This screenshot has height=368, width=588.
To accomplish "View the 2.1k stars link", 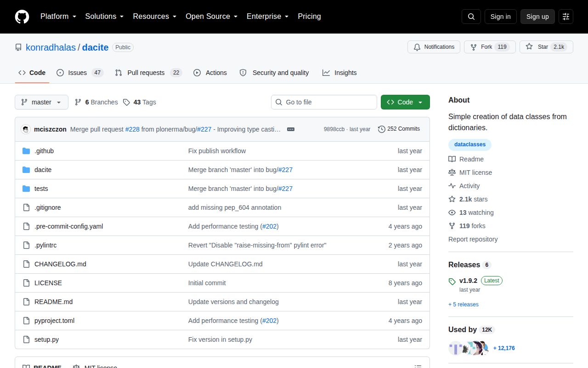I will [468, 199].
